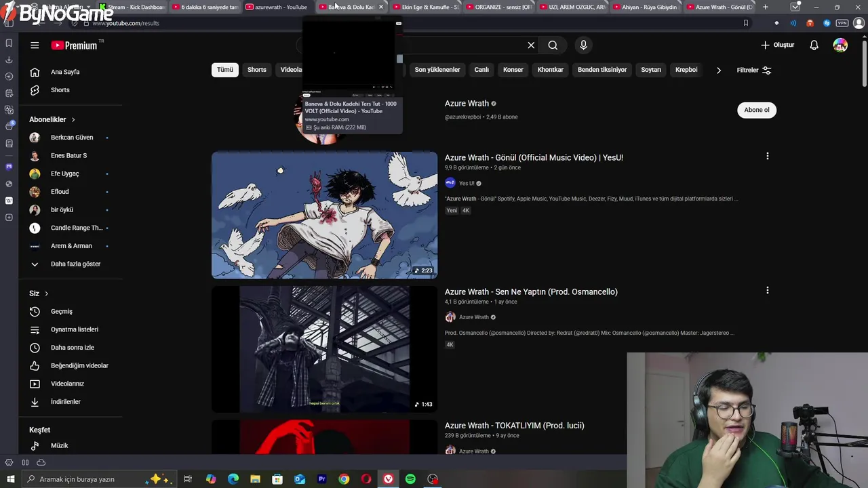
Task: Click the YouTube search magnifier button
Action: pyautogui.click(x=553, y=45)
